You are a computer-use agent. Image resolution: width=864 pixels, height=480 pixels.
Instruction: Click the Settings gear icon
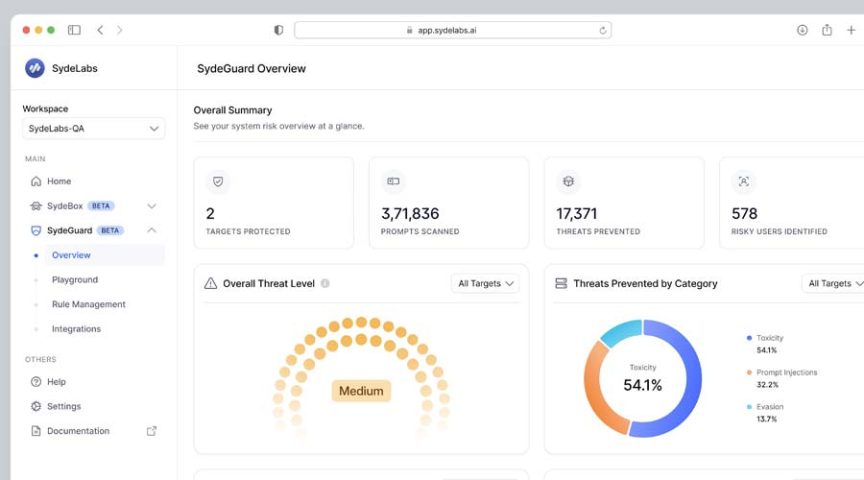coord(36,406)
